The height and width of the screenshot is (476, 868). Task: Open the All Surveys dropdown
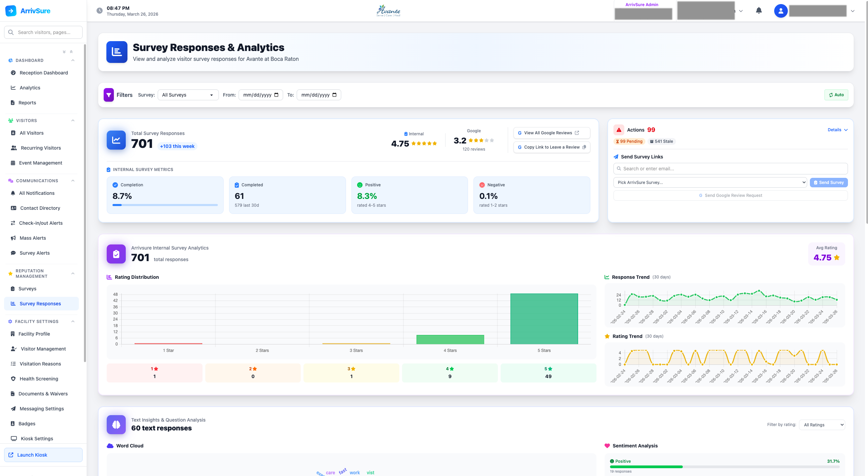click(188, 95)
